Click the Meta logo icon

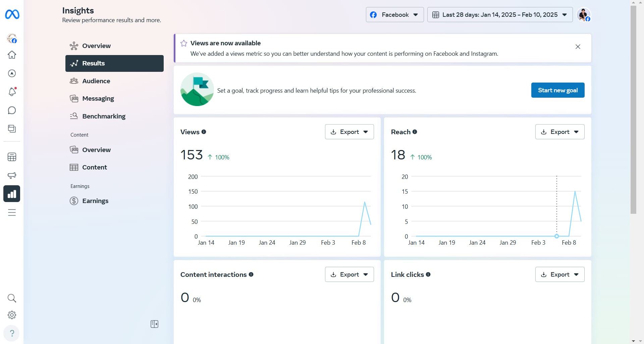point(12,14)
